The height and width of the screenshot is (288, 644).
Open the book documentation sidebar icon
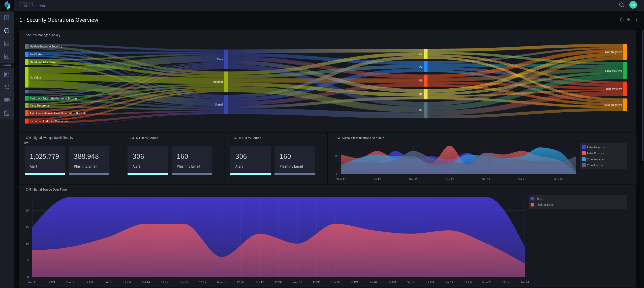tap(7, 100)
